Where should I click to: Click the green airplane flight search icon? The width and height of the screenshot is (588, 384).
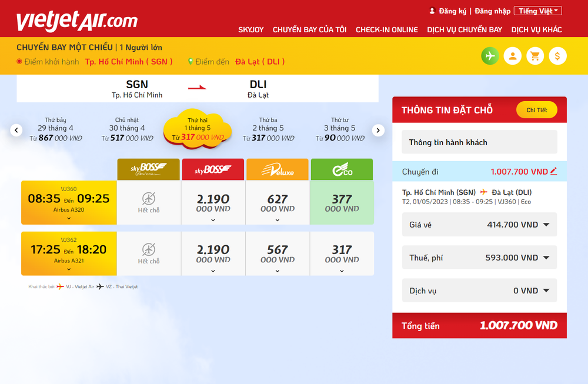point(490,55)
